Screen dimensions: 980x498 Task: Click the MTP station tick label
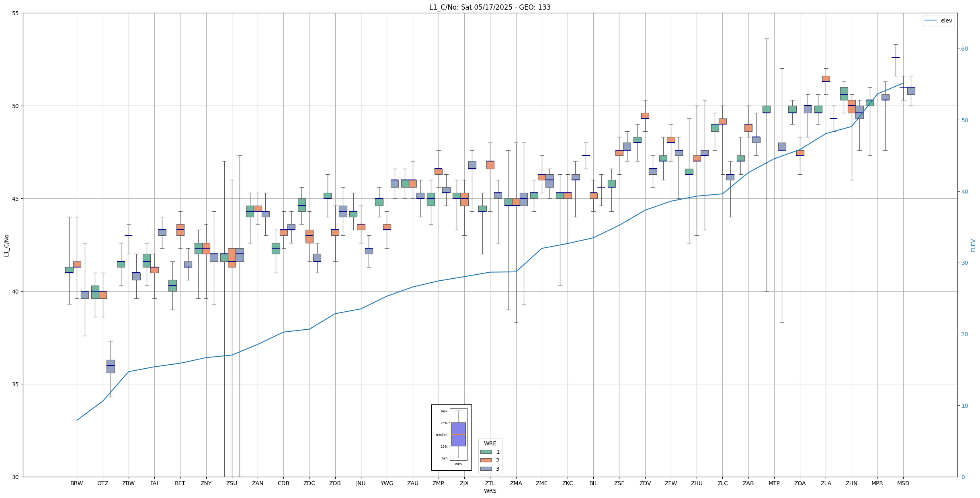click(774, 483)
